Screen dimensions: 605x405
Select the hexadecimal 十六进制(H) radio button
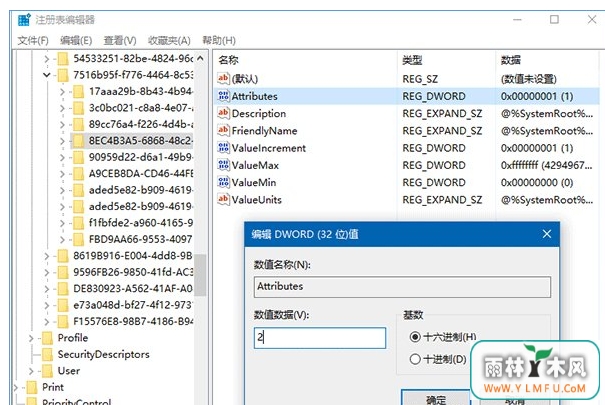click(x=415, y=337)
